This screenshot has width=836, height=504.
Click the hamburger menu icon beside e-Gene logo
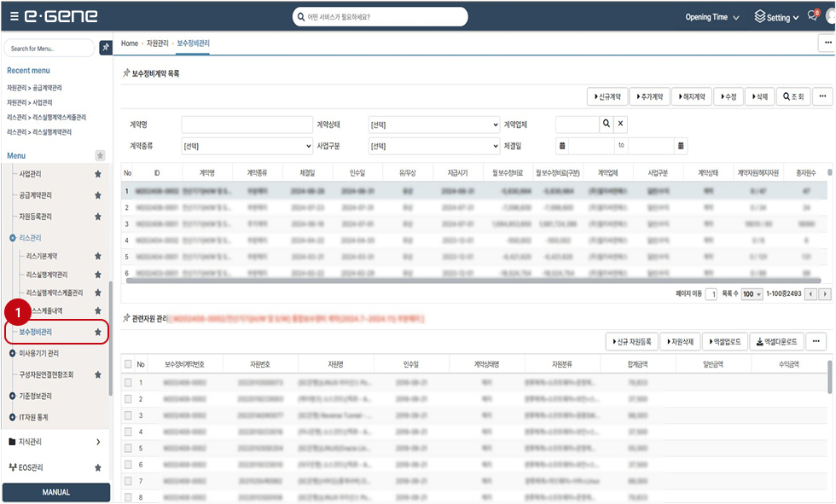[13, 17]
